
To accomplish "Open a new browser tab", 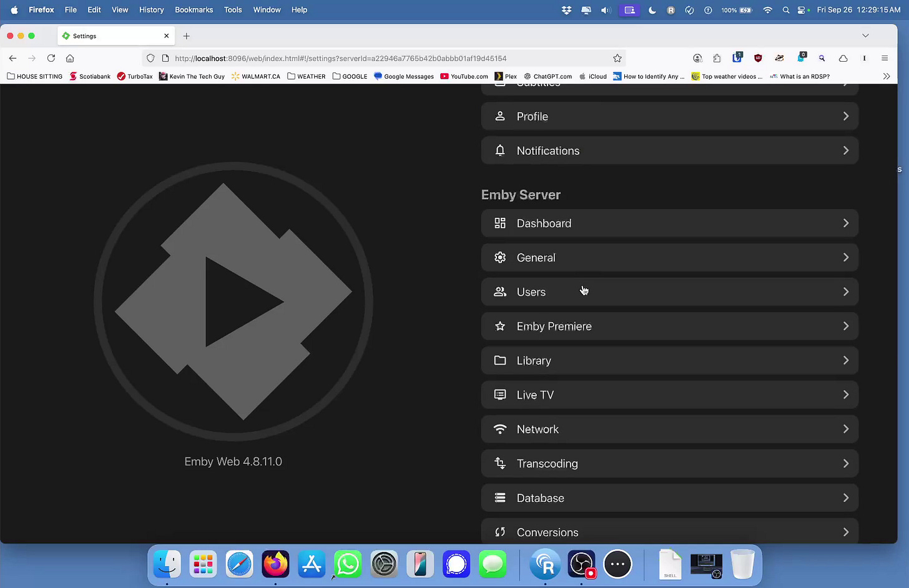I will point(186,36).
